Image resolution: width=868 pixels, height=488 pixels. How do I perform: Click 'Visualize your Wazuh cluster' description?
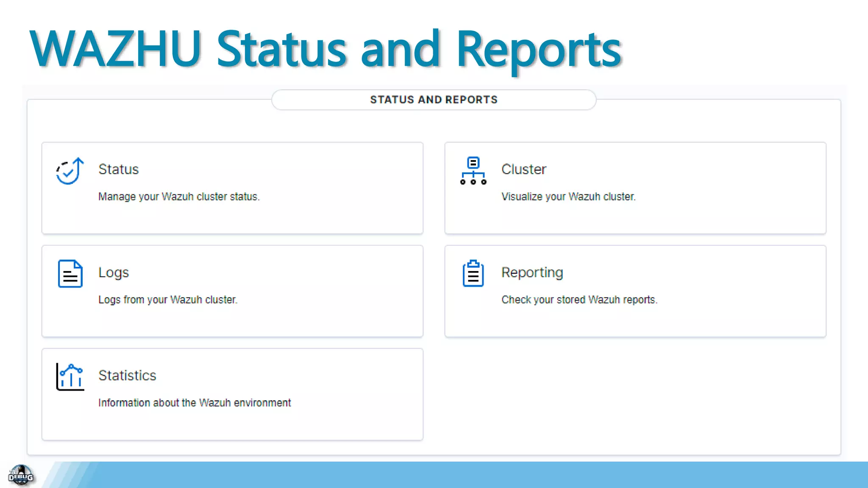coord(568,197)
